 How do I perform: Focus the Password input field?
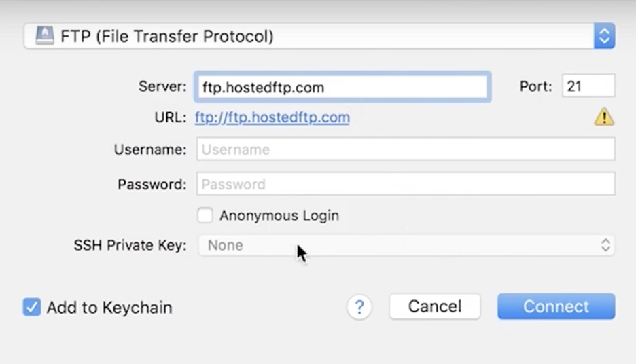(406, 184)
